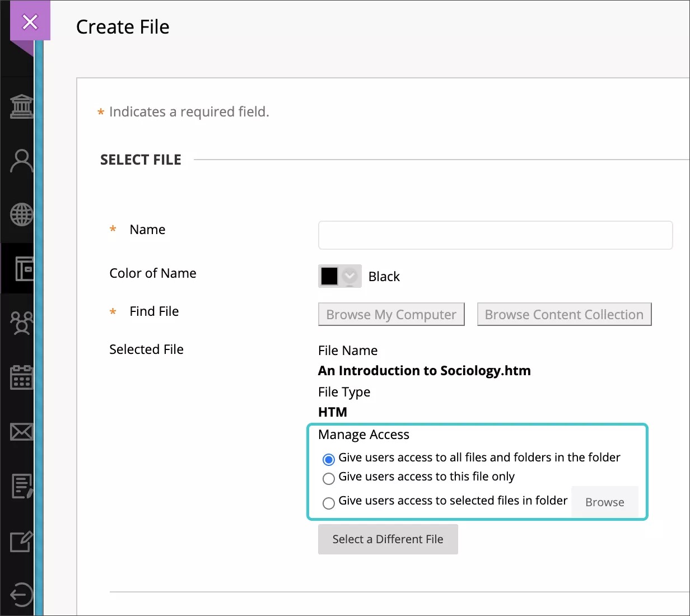Select the Courses icon in the sidebar
This screenshot has width=690, height=616.
[x=21, y=269]
